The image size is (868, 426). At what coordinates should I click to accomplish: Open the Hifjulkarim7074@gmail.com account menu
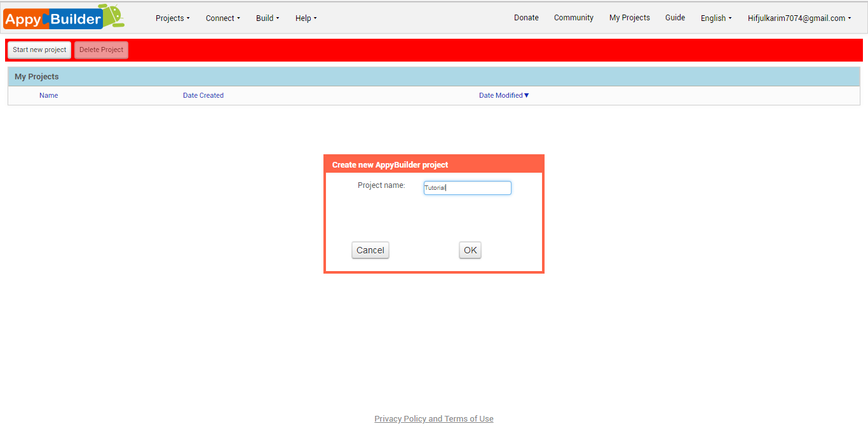pyautogui.click(x=798, y=18)
